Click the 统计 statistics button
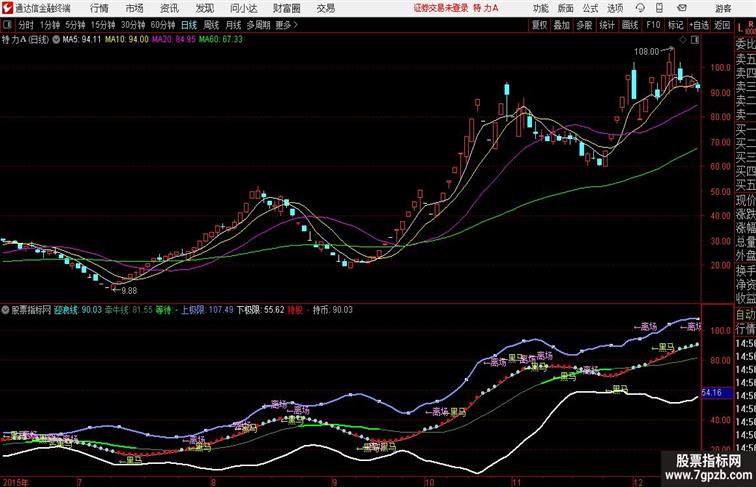 (x=607, y=25)
